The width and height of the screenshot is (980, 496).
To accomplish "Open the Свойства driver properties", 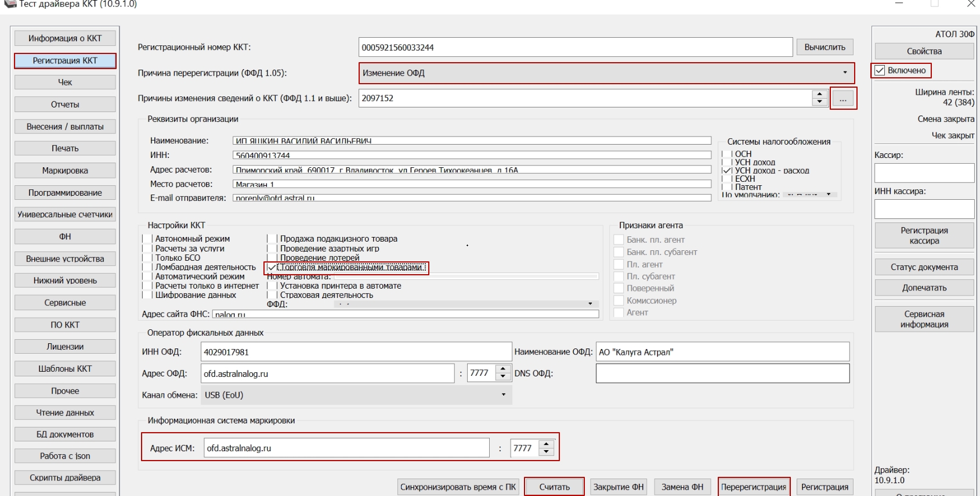I will click(x=924, y=51).
